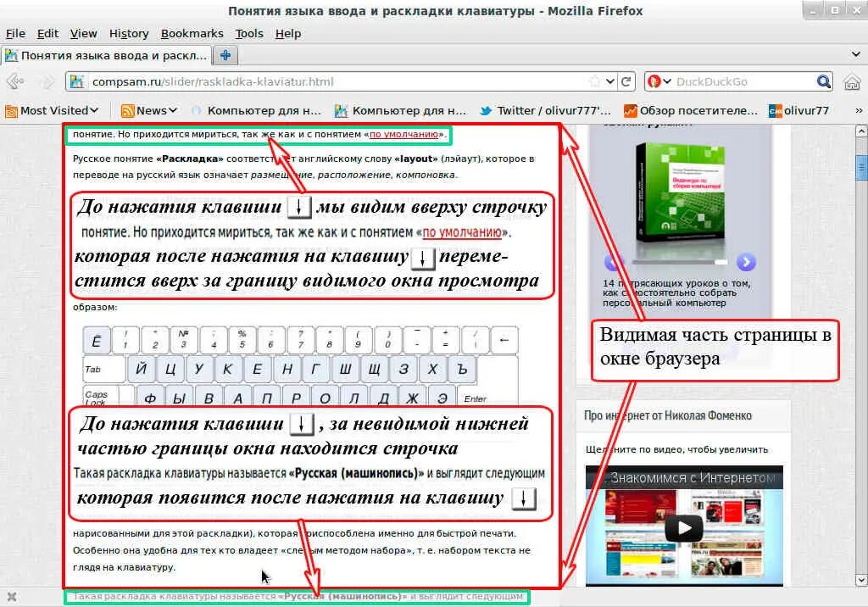
Task: Open the News feed bookmarks dropdown
Action: 149,111
